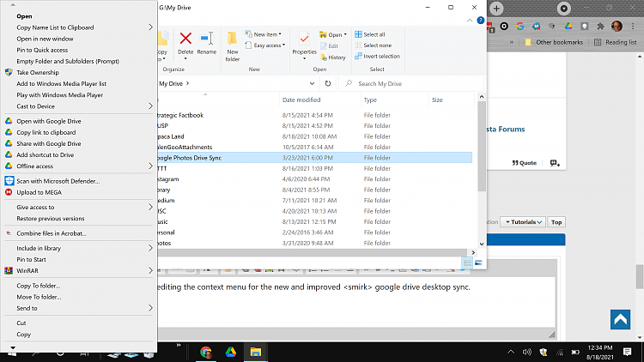Open the notification center icon
The image size is (644, 362).
tap(627, 353)
